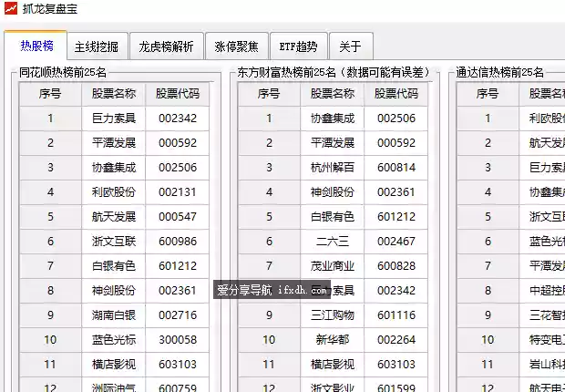The image size is (565, 392).
Task: Click code 002264 in 东方财富 list
Action: [396, 339]
